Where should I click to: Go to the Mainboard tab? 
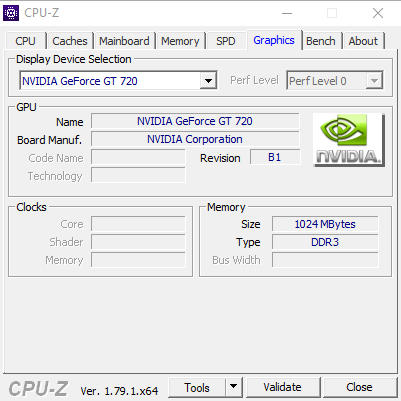coord(124,41)
